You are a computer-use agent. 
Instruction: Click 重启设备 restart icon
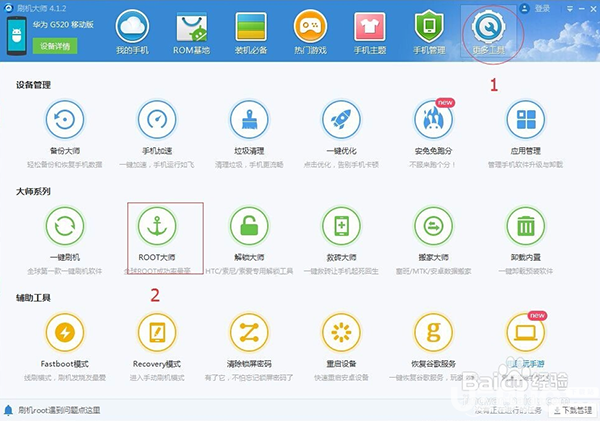tap(341, 332)
